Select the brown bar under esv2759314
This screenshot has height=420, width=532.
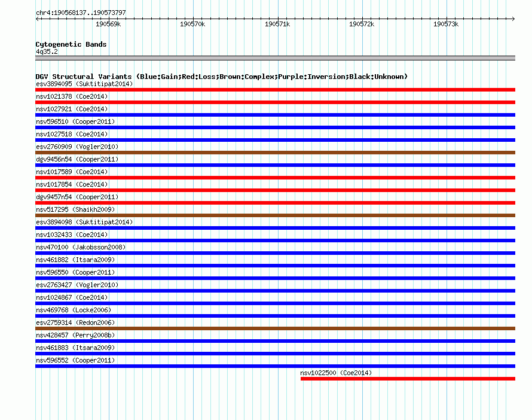[x=275, y=328]
